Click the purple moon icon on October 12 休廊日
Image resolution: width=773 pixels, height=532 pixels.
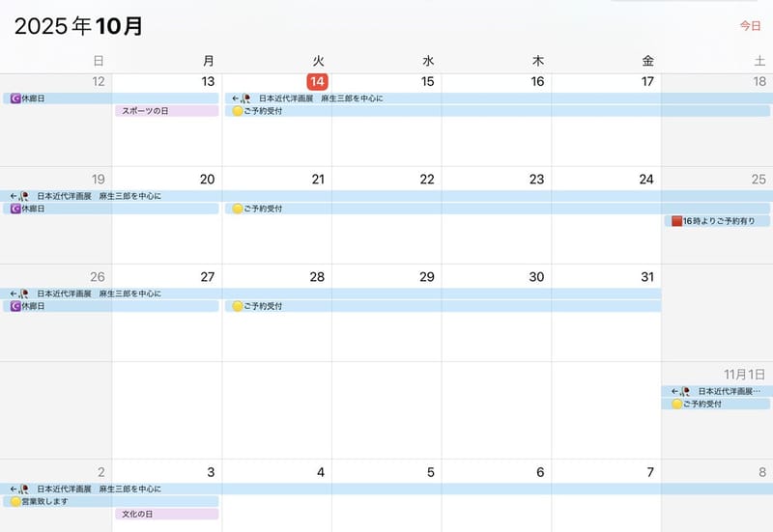14,98
